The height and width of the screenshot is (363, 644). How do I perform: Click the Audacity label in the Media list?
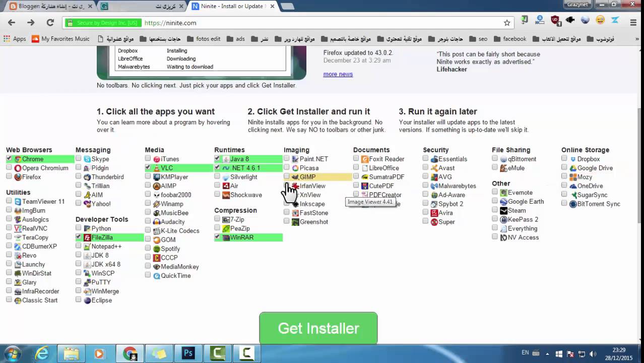(x=173, y=222)
